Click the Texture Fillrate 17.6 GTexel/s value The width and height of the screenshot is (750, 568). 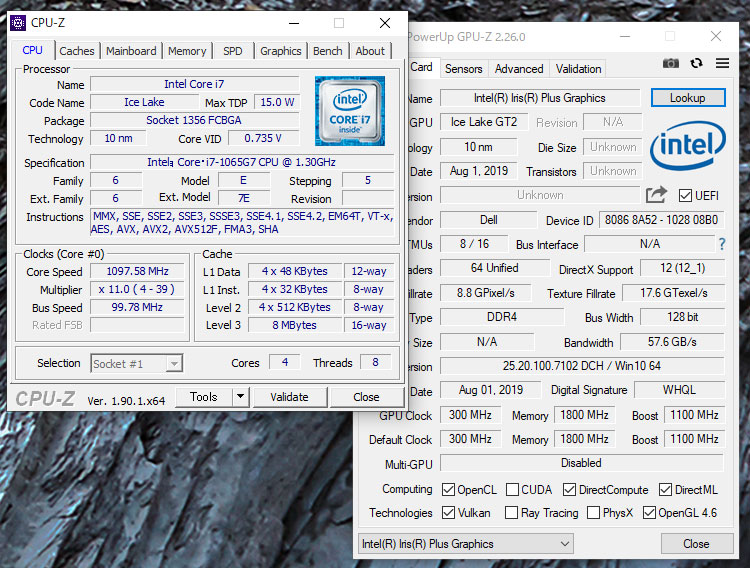[673, 293]
